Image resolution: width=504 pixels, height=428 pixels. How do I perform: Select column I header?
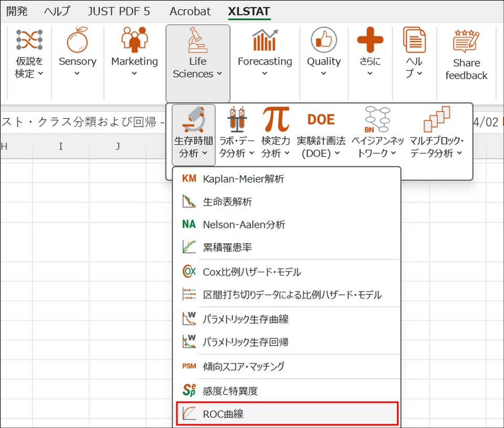tap(61, 146)
